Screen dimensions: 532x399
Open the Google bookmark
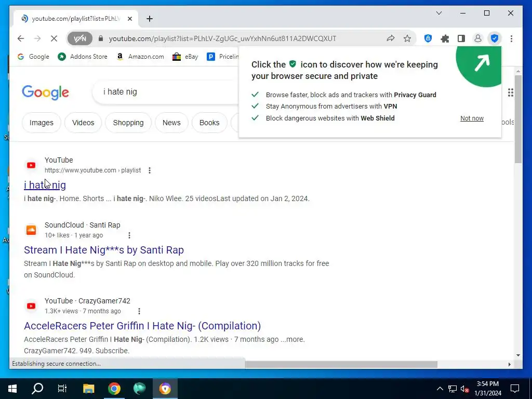pos(33,57)
